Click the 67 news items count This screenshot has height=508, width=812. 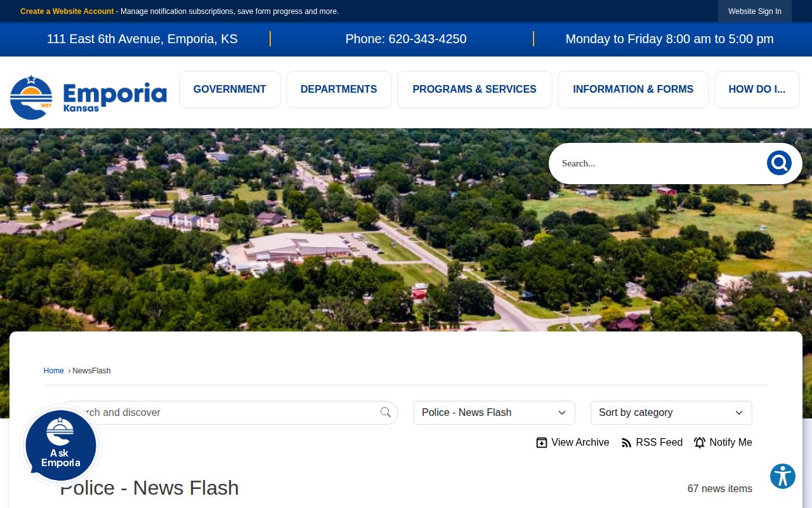[x=720, y=489]
